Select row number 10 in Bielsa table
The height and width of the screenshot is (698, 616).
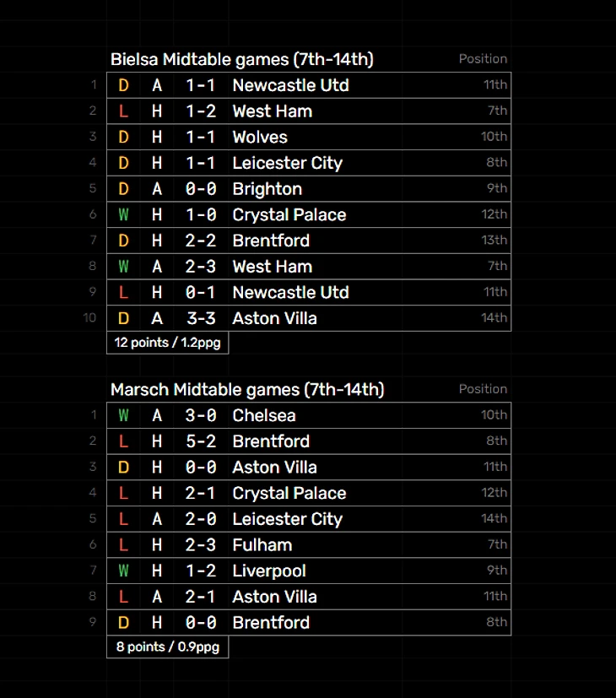coord(90,318)
